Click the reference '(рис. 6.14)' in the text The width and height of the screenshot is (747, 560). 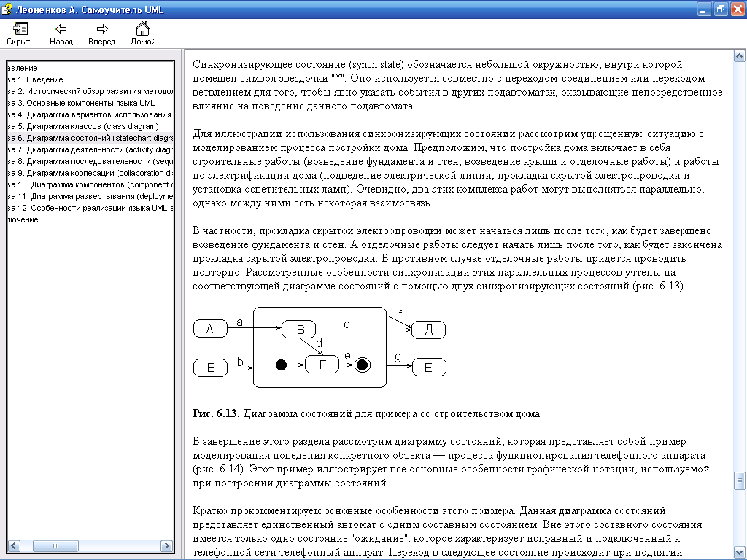(219, 469)
